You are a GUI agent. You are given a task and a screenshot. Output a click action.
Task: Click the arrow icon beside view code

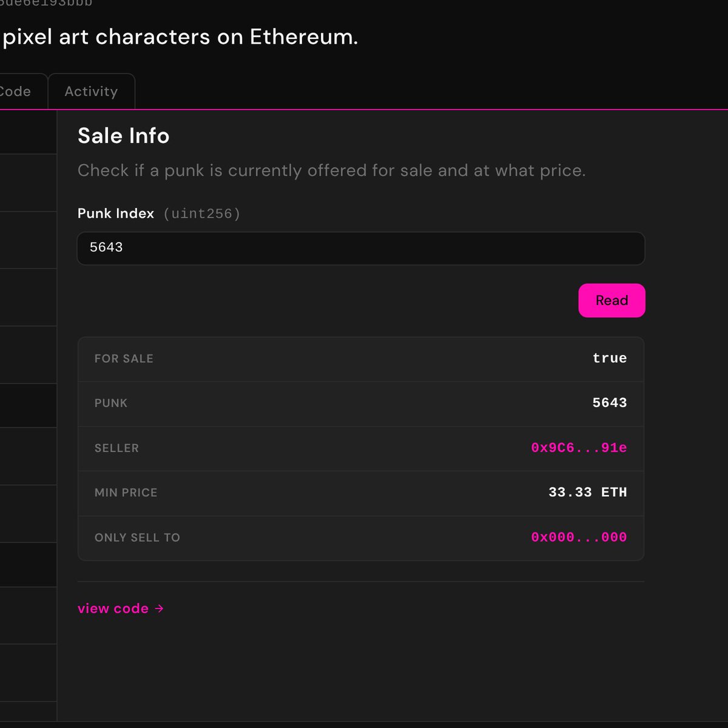pyautogui.click(x=159, y=608)
